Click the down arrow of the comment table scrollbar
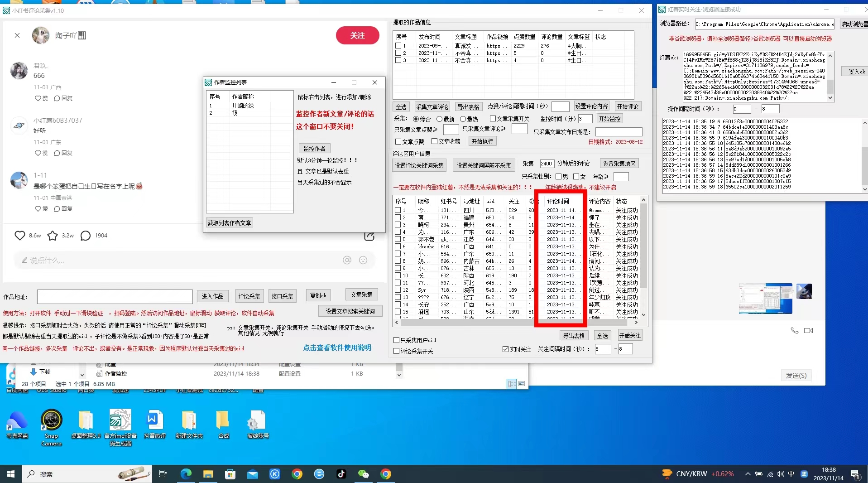This screenshot has width=868, height=483. click(x=643, y=315)
